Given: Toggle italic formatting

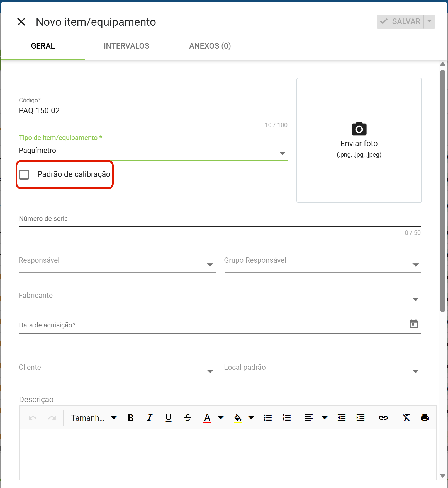Looking at the screenshot, I should (150, 418).
